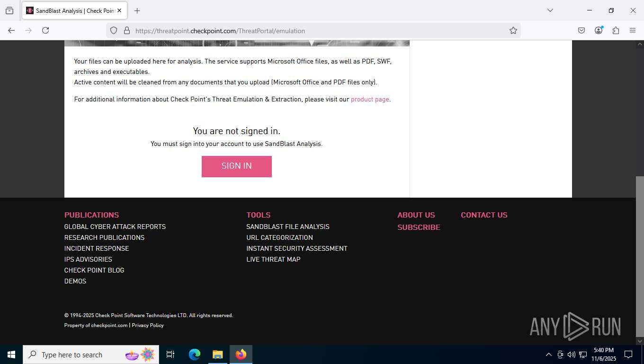Launch Instant Security Assessment
This screenshot has height=364, width=644.
[297, 248]
